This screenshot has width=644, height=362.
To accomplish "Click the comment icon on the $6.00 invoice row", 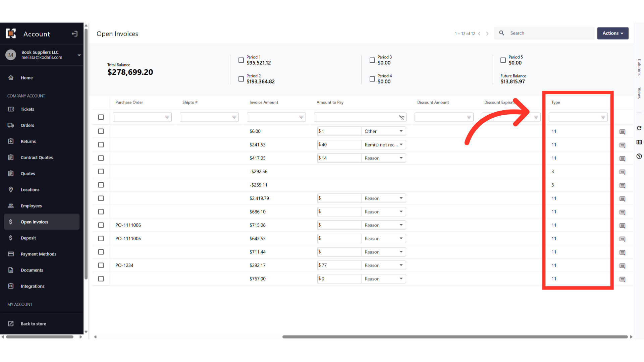I will [622, 132].
